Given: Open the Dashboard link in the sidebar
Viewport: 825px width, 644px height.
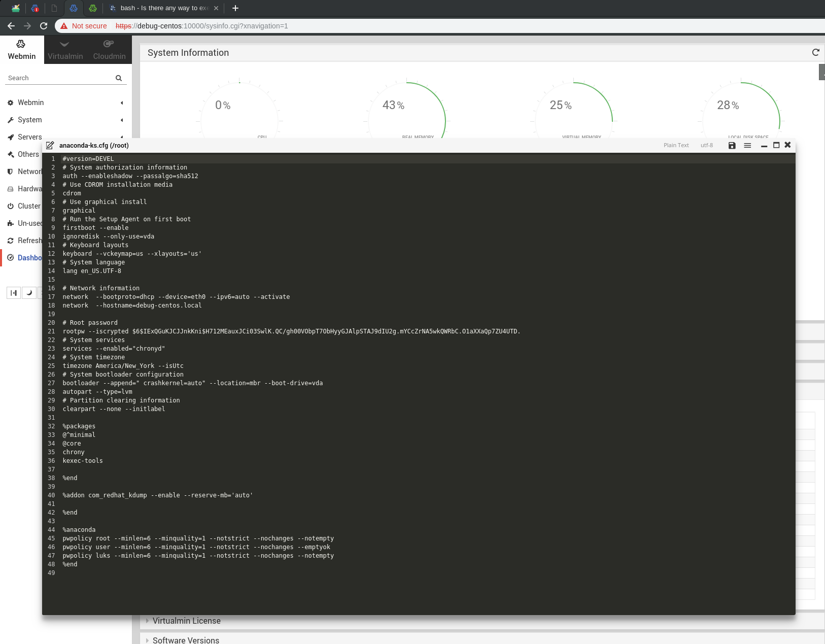Looking at the screenshot, I should (30, 258).
